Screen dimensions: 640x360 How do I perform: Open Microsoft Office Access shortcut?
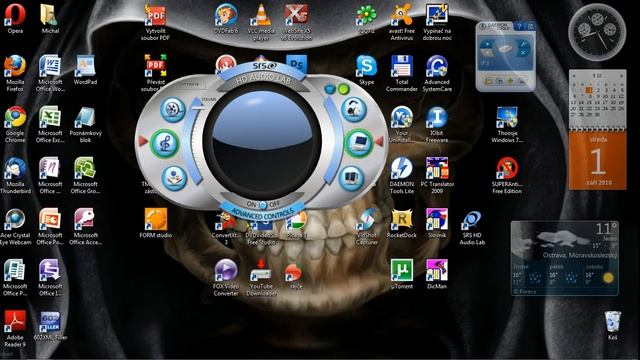click(85, 227)
